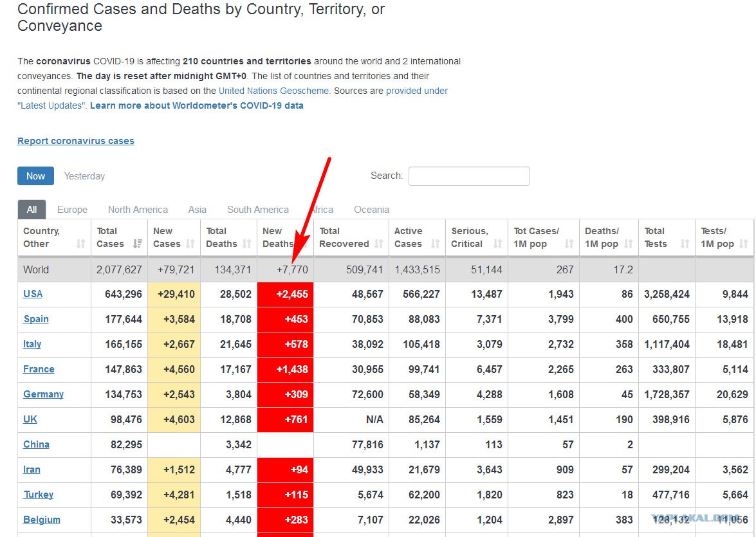Click the Search input field
The width and height of the screenshot is (756, 537).
[x=469, y=176]
